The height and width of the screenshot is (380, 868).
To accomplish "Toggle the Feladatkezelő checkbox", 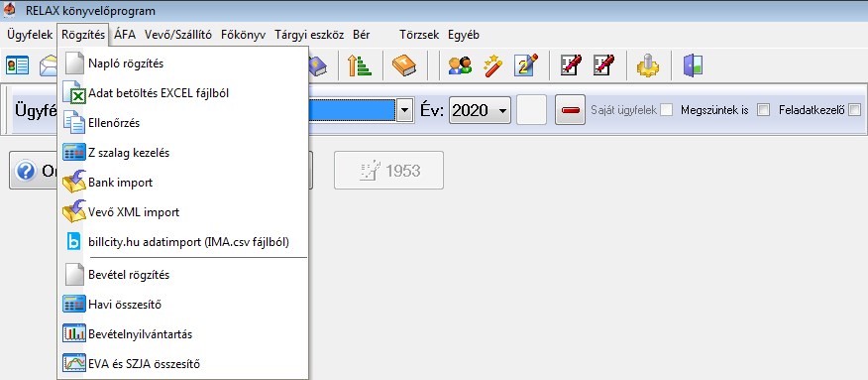I will pyautogui.click(x=855, y=110).
